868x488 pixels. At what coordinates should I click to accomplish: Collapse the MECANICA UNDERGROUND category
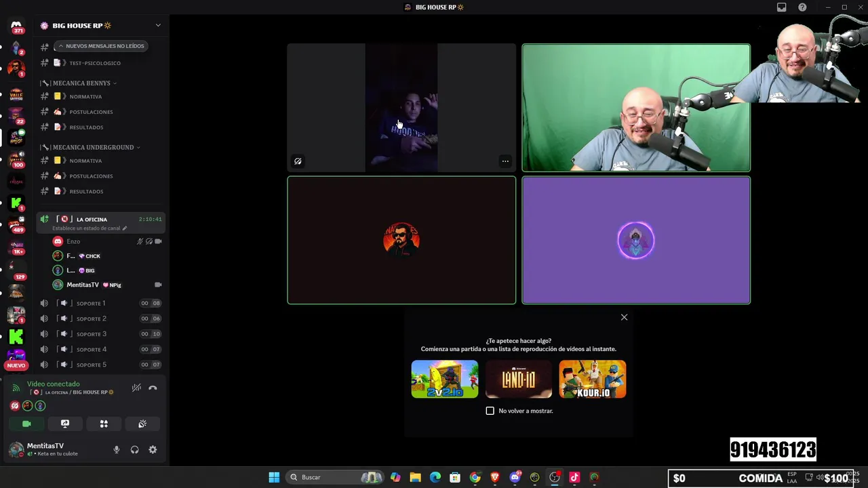[92, 147]
